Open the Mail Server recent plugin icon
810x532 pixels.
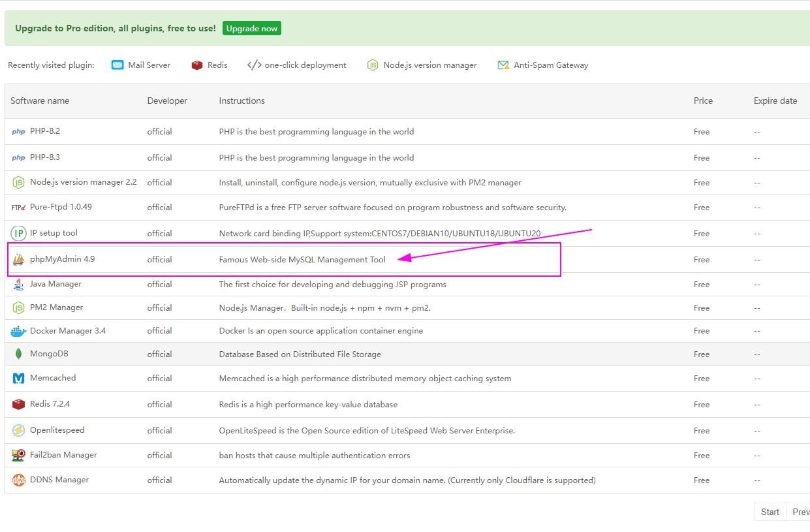coord(117,65)
